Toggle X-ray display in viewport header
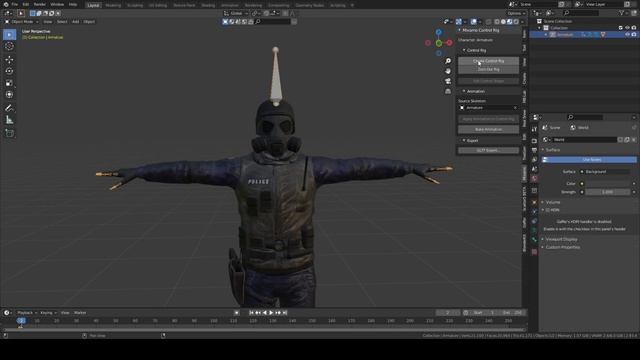The height and width of the screenshot is (360, 640). pyautogui.click(x=489, y=22)
